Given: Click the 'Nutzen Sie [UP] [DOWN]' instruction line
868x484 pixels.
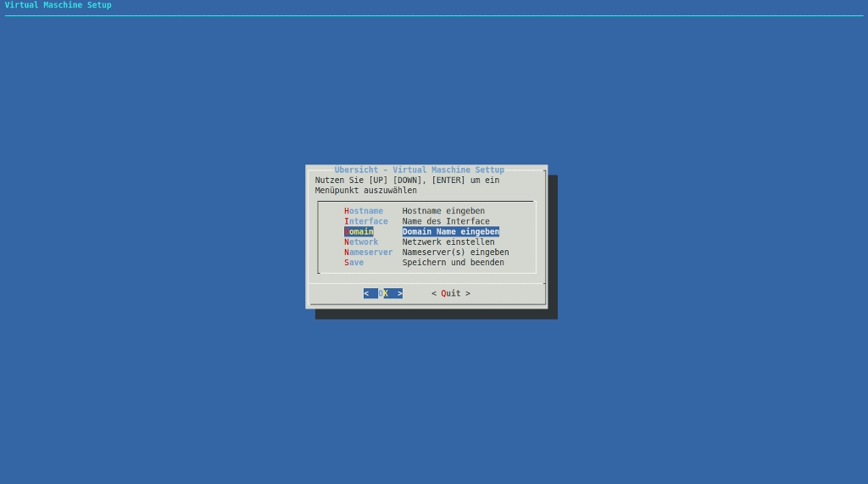Looking at the screenshot, I should [407, 181].
